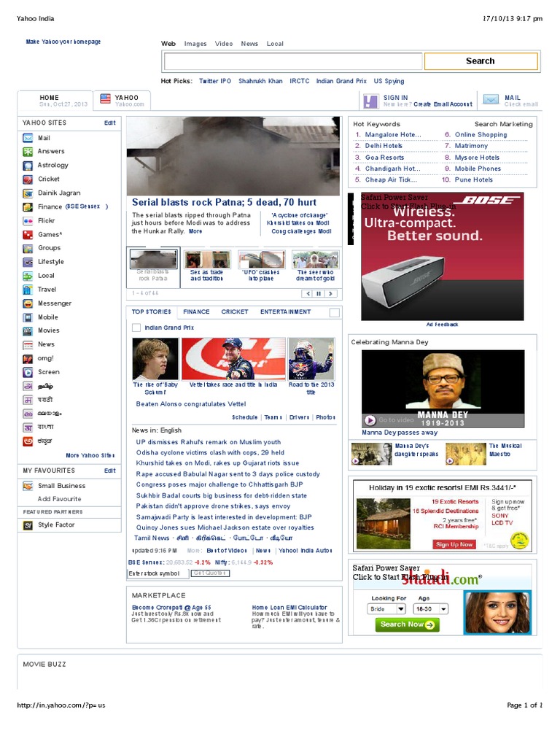Click the Yahoo Sign In icon
The height and width of the screenshot is (747, 560).
coord(370,101)
